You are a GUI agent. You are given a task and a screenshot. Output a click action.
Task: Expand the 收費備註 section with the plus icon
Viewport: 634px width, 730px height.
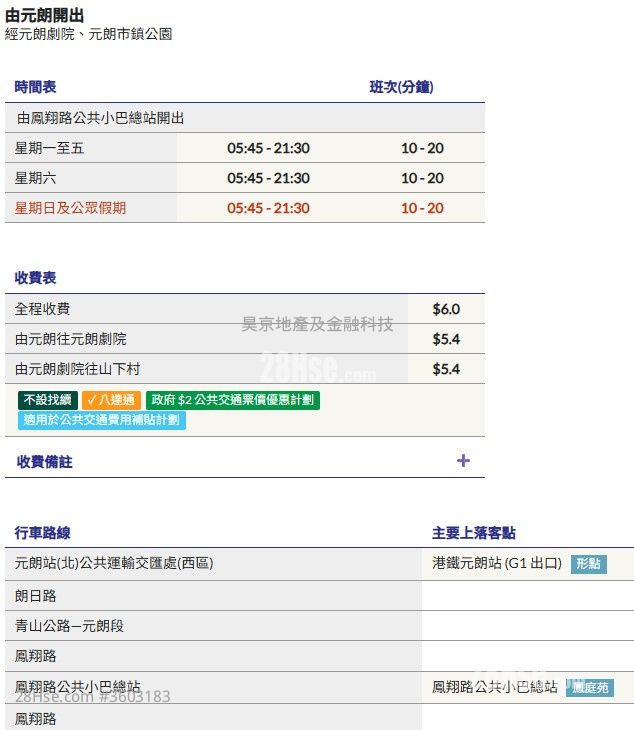point(462,461)
